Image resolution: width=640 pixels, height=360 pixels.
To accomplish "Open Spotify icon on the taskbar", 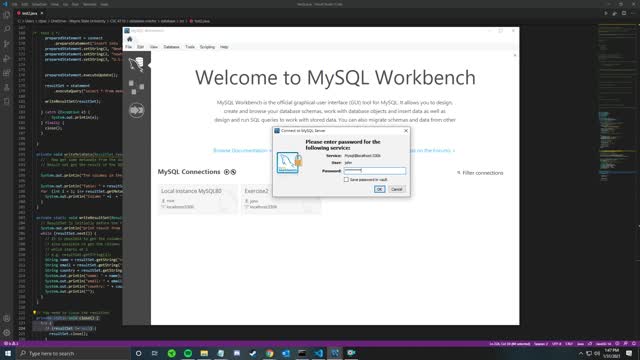I will pos(188,353).
